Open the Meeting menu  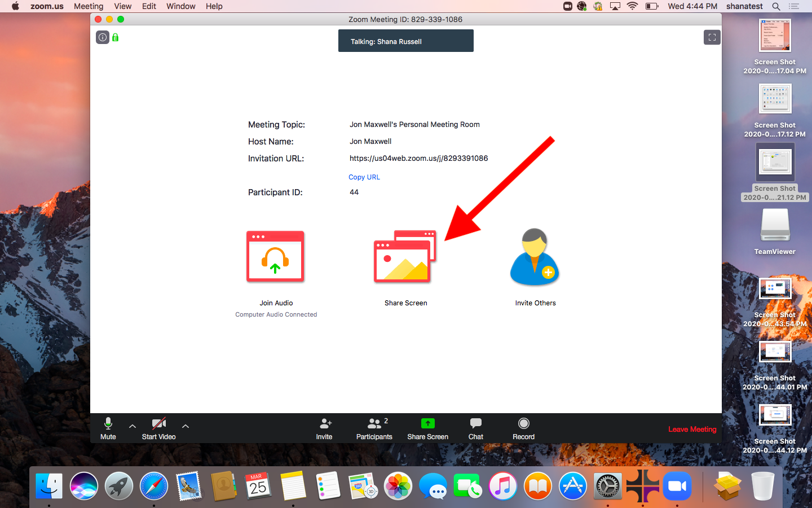tap(89, 6)
